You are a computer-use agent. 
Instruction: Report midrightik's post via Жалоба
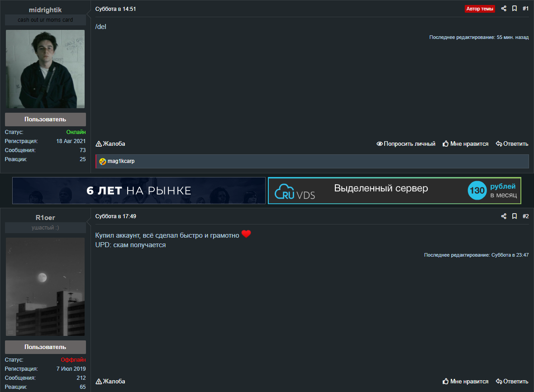point(110,144)
